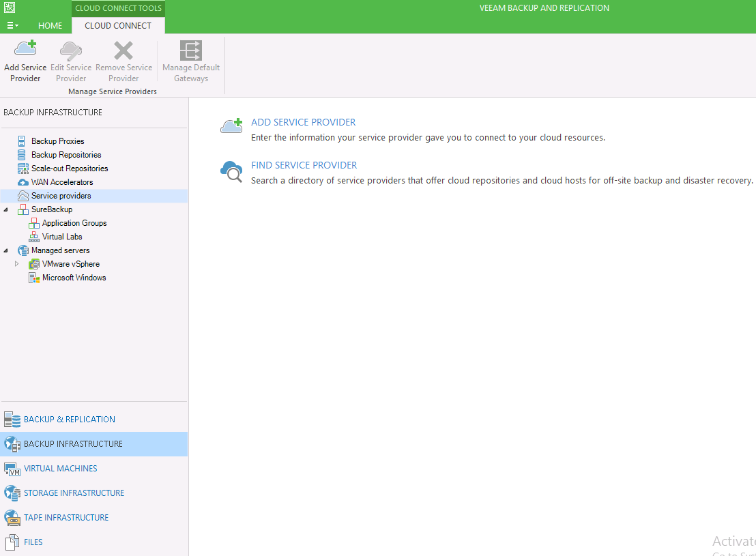Click the Storage Infrastructure navigation icon
Screen dimensions: 756x556
[x=12, y=493]
